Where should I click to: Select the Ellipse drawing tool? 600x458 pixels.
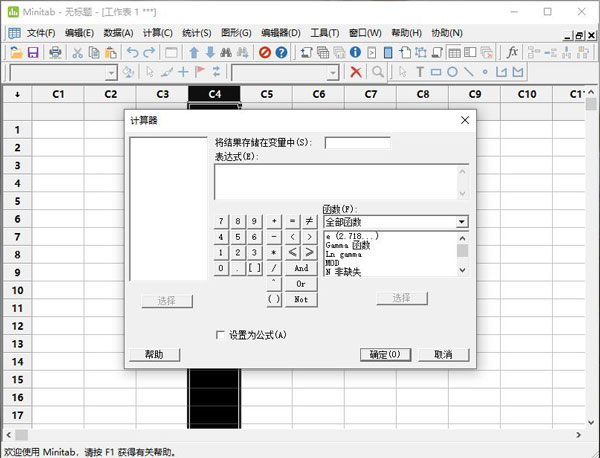(x=452, y=72)
